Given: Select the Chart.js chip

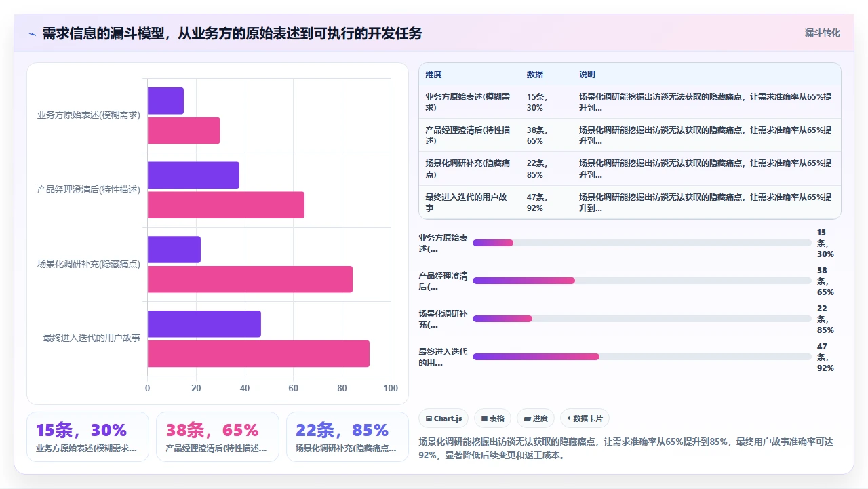Looking at the screenshot, I should [x=443, y=418].
